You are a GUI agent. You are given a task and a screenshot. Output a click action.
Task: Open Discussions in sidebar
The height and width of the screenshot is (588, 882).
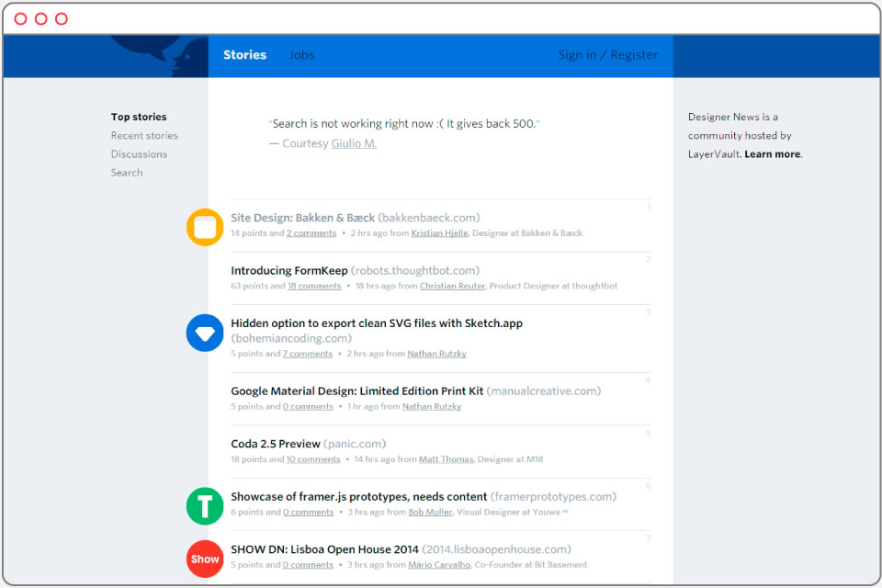click(x=139, y=153)
